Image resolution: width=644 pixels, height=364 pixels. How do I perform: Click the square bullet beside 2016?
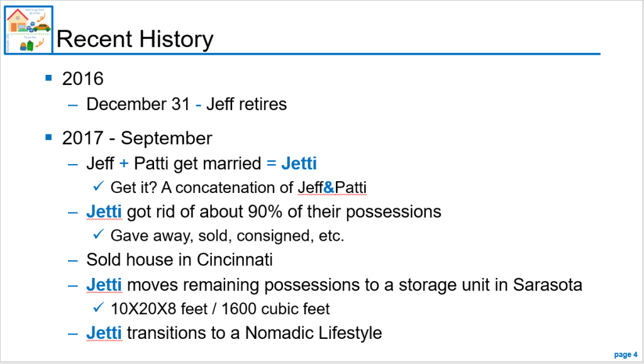pos(49,77)
